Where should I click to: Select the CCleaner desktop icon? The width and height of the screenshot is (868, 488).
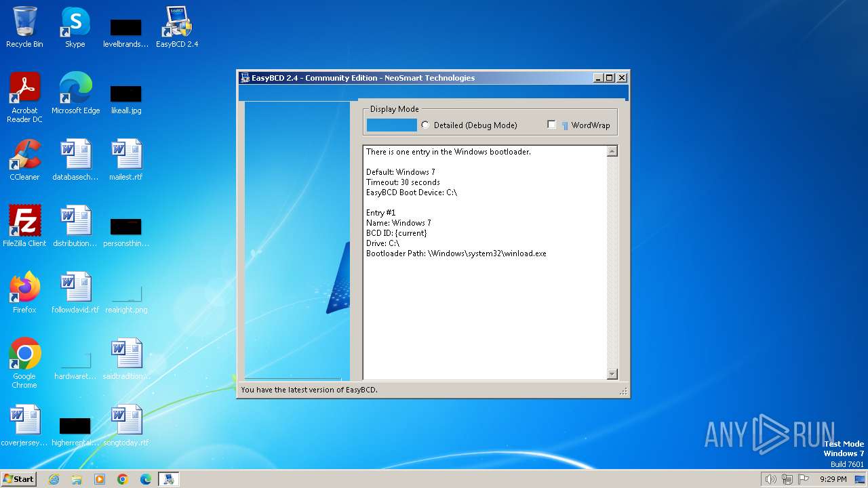pyautogui.click(x=24, y=160)
